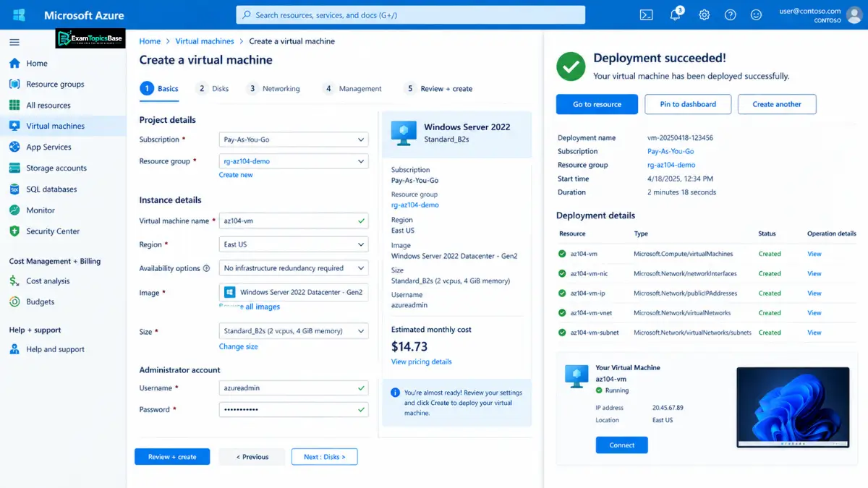Click the Password input field
The image size is (868, 488).
click(x=294, y=409)
